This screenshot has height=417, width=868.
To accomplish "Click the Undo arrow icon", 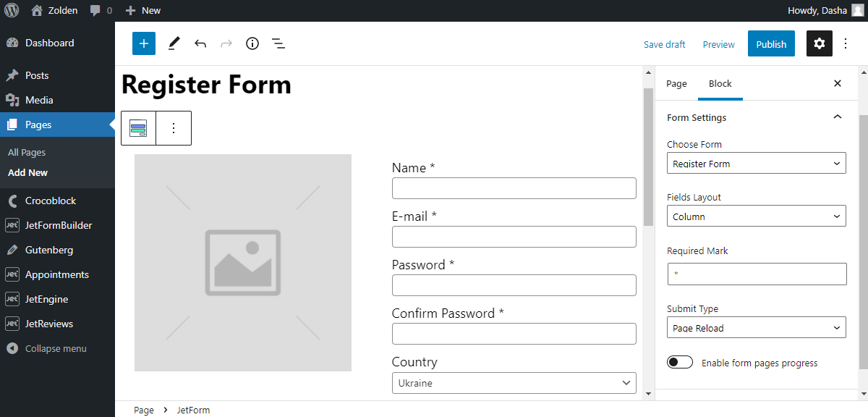I will [x=200, y=43].
